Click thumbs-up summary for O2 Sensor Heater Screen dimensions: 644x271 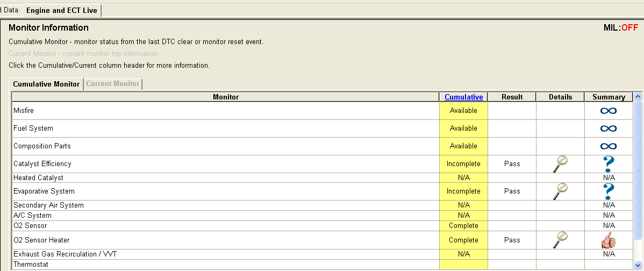(609, 240)
